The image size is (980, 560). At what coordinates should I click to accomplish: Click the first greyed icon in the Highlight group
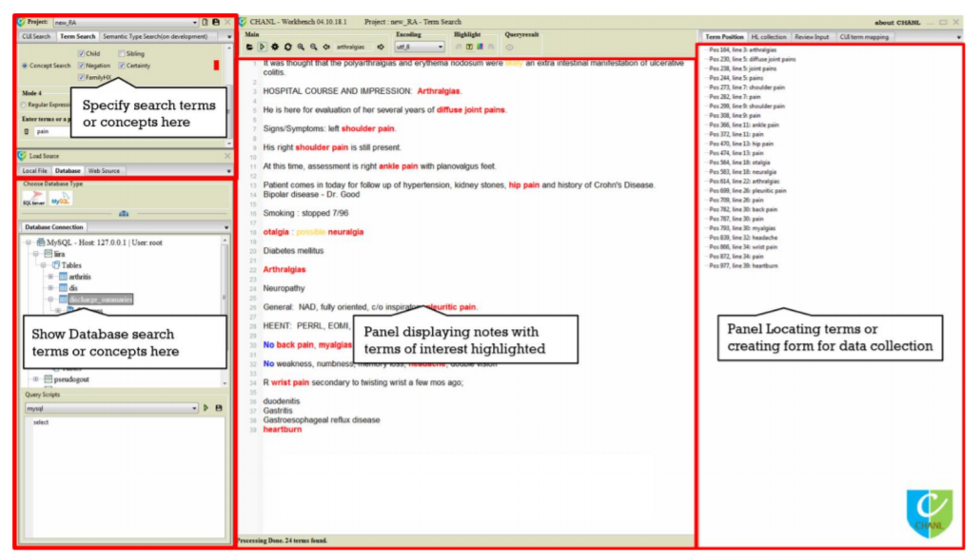[x=458, y=47]
